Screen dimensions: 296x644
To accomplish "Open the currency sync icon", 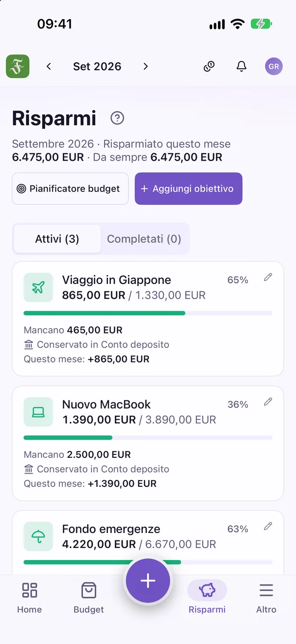I will 209,66.
